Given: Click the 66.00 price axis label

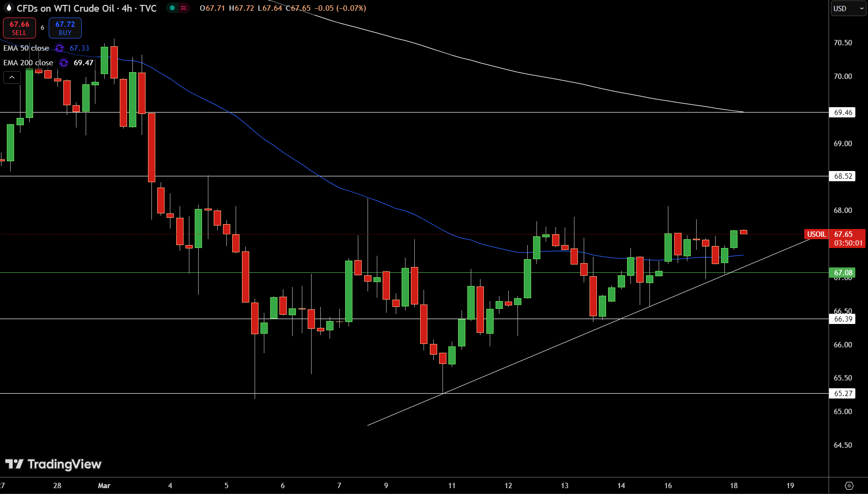Looking at the screenshot, I should 843,345.
